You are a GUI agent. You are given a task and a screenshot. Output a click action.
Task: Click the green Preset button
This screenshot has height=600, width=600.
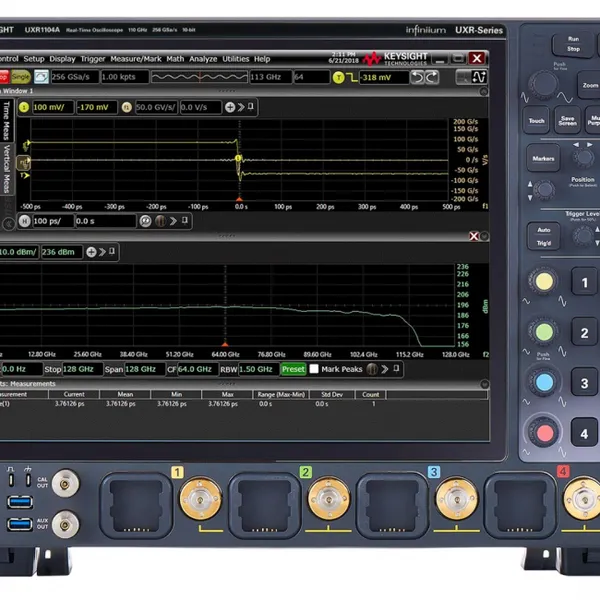[293, 369]
